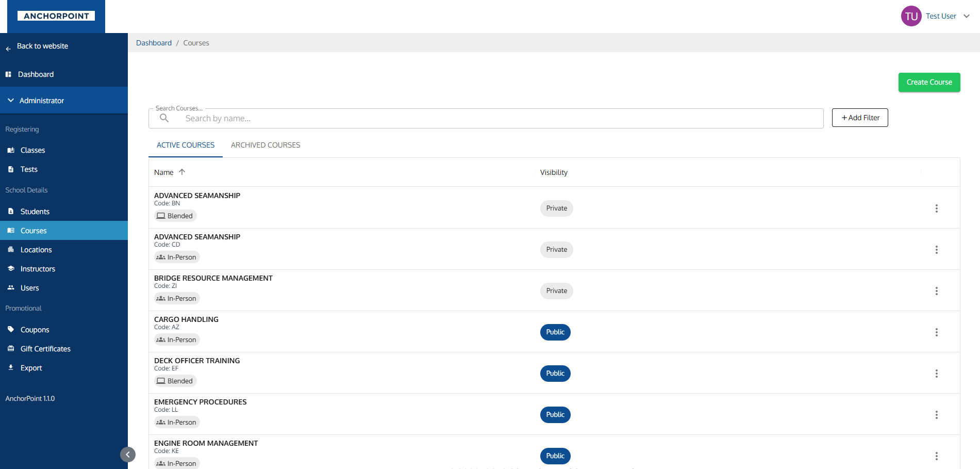Select the Classes icon in the sidebar
Viewport: 980px width, 469px height.
[11, 150]
